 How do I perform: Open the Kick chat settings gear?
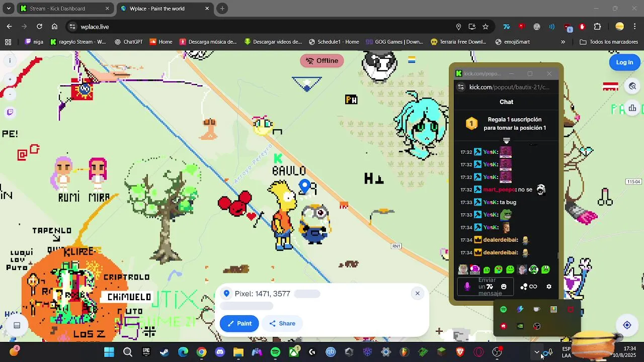(549, 287)
